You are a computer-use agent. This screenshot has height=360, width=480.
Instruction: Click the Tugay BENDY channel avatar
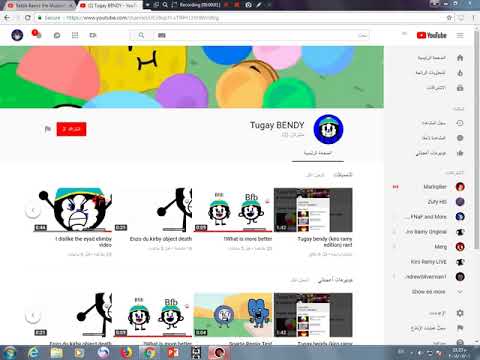(328, 129)
